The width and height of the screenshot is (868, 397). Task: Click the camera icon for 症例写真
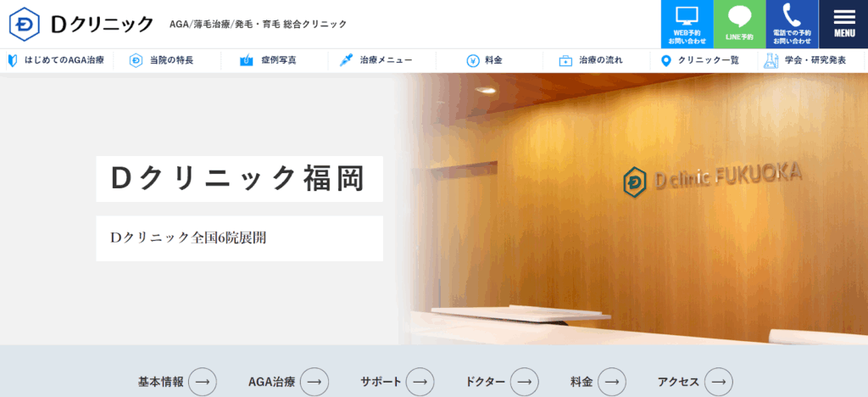pos(247,60)
